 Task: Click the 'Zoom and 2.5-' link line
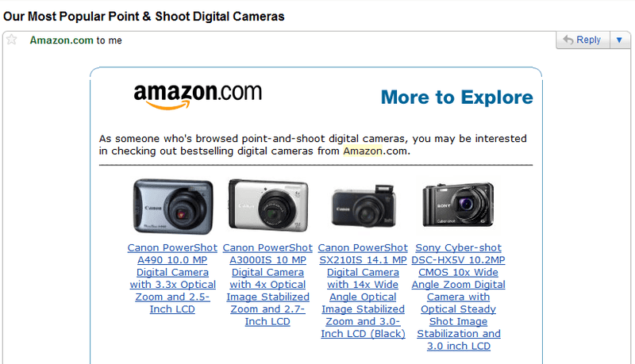pos(172,297)
